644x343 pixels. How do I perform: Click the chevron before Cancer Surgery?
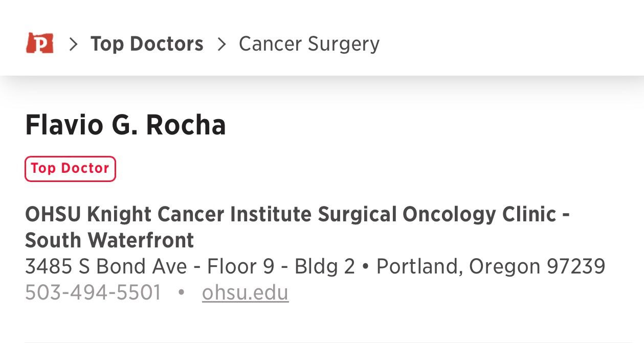223,43
